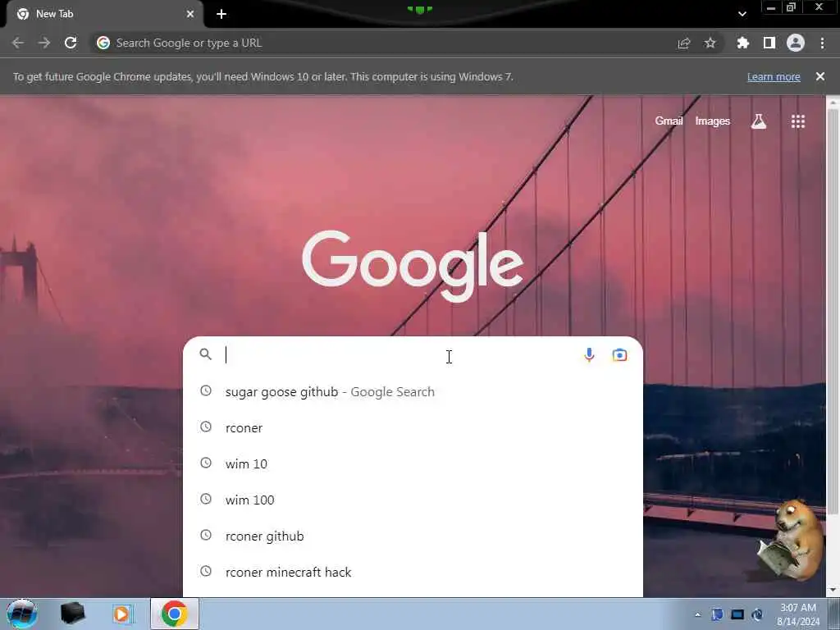Expand the tab search dropdown arrow

click(x=742, y=14)
